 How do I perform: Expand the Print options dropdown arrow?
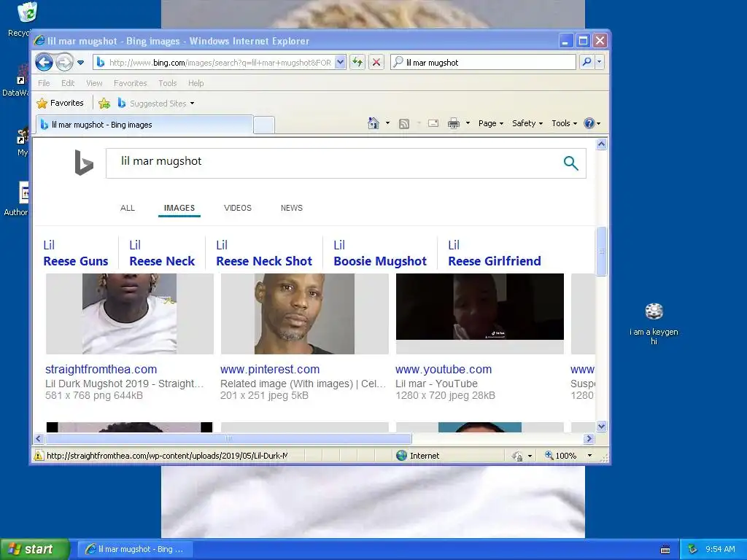click(x=468, y=123)
